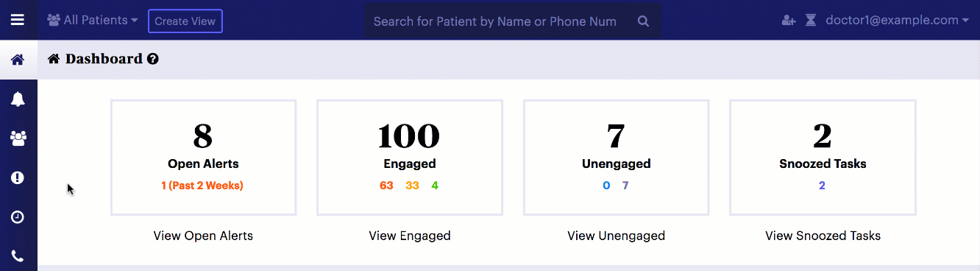This screenshot has width=980, height=271.
Task: Click the search magnifier icon
Action: click(643, 21)
